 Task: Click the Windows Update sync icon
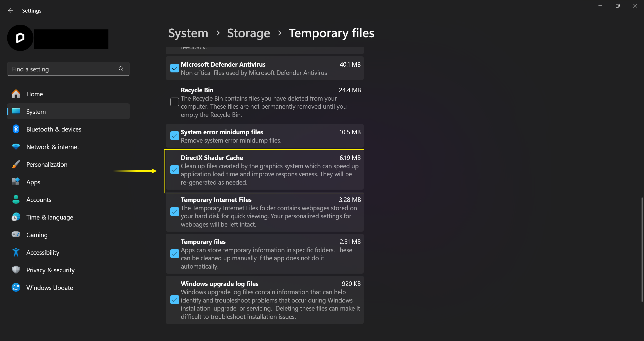(16, 287)
